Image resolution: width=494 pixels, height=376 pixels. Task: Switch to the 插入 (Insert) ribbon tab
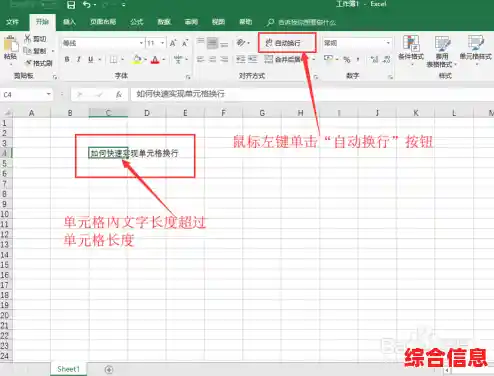69,22
